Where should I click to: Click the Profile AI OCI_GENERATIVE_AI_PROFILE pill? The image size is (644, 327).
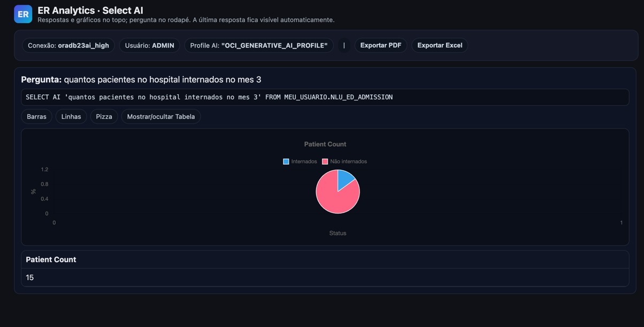[258, 45]
